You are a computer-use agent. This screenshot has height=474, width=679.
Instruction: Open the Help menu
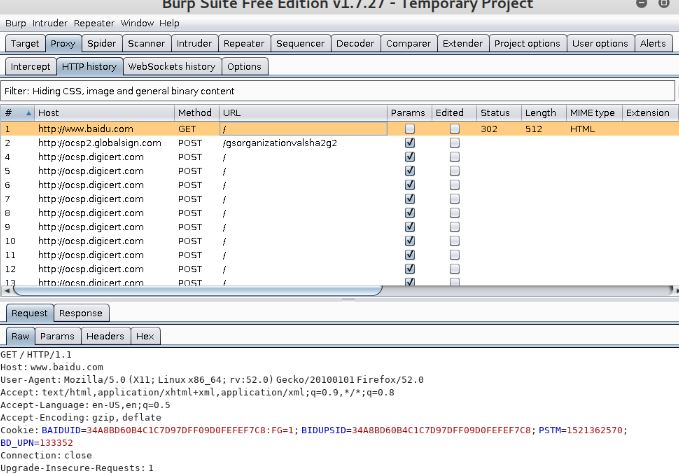[169, 23]
